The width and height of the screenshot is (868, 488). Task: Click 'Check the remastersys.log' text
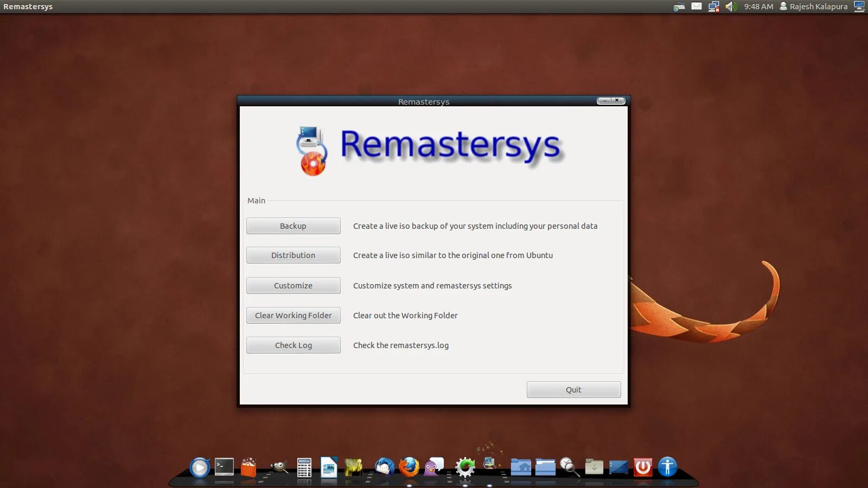click(401, 345)
